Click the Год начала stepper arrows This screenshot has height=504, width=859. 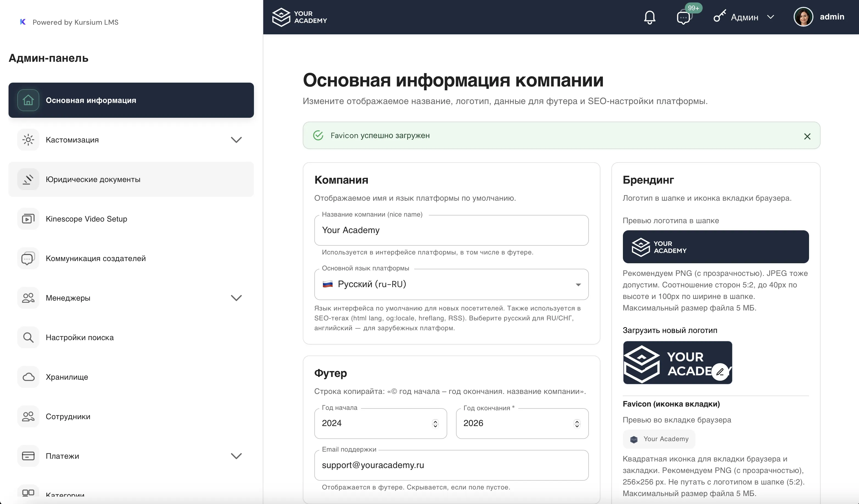coord(435,424)
